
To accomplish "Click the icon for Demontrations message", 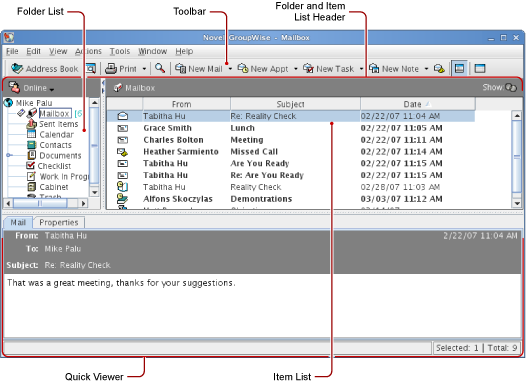I will pos(122,199).
